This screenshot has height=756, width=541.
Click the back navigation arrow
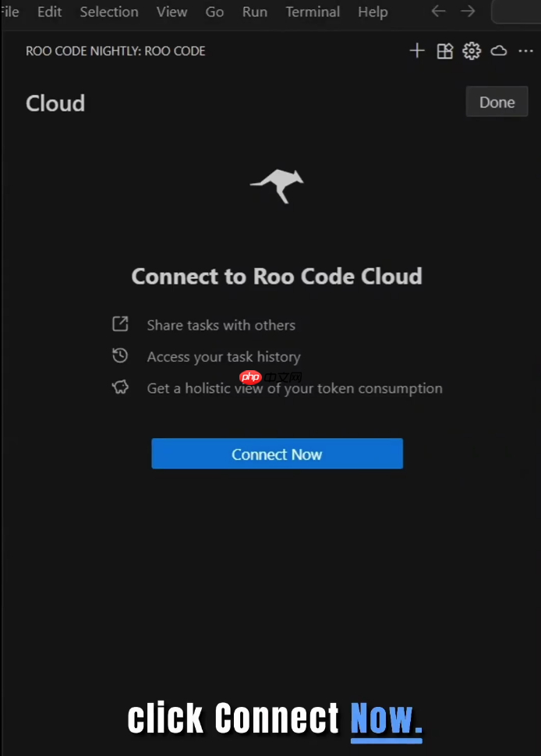(437, 12)
